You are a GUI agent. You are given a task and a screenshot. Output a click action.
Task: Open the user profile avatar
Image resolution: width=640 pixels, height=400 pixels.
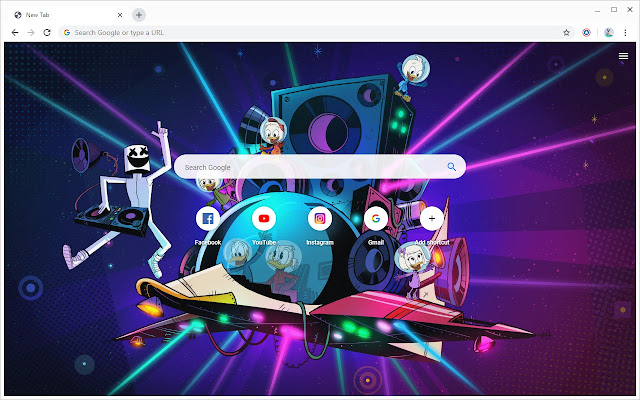click(609, 33)
